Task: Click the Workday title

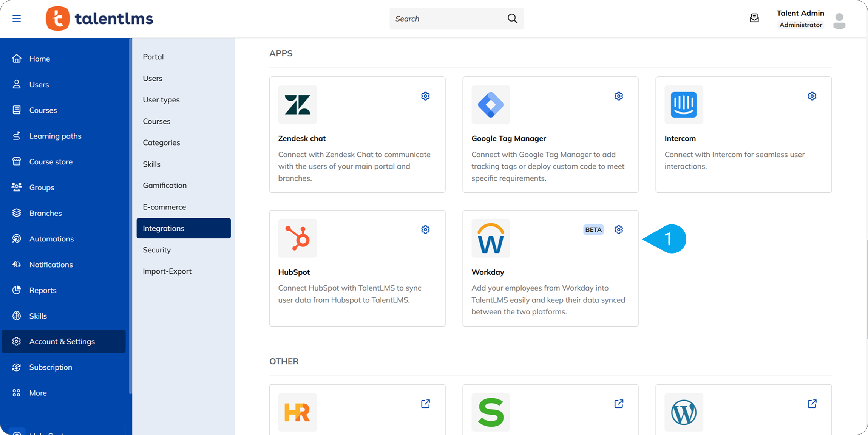Action: point(488,272)
